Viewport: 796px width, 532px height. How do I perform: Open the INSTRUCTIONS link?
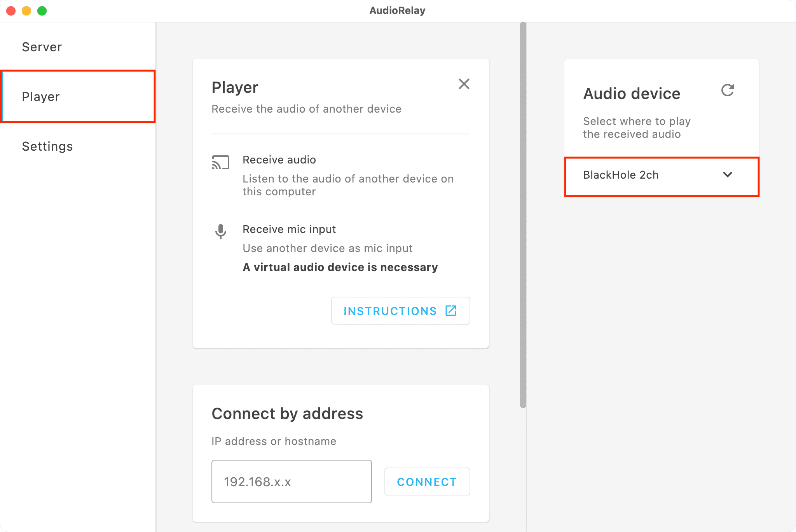pos(400,311)
